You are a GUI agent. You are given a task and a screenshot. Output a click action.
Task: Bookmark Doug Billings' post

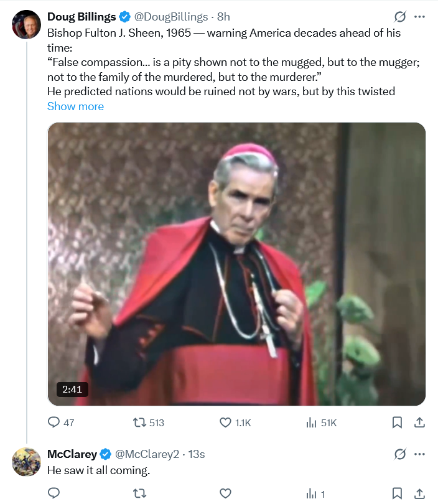tap(397, 422)
